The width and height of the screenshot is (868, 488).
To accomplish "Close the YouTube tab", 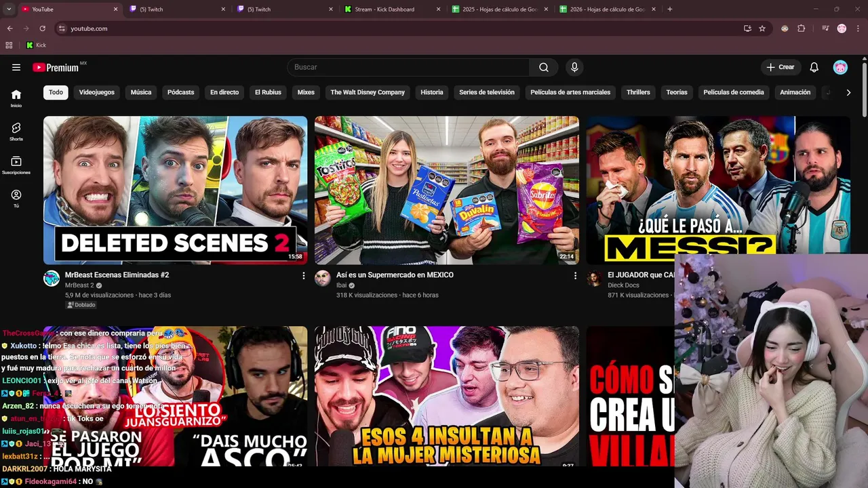I will 115,9.
